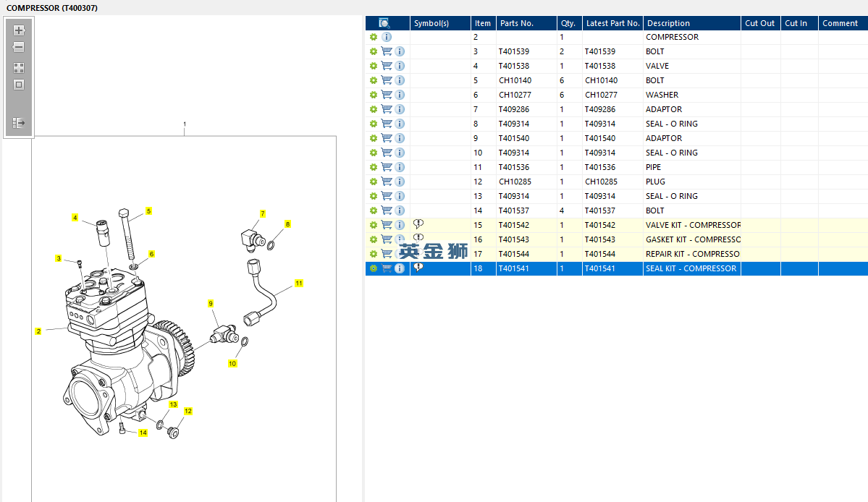Select callout 5 on the diagram

point(148,211)
